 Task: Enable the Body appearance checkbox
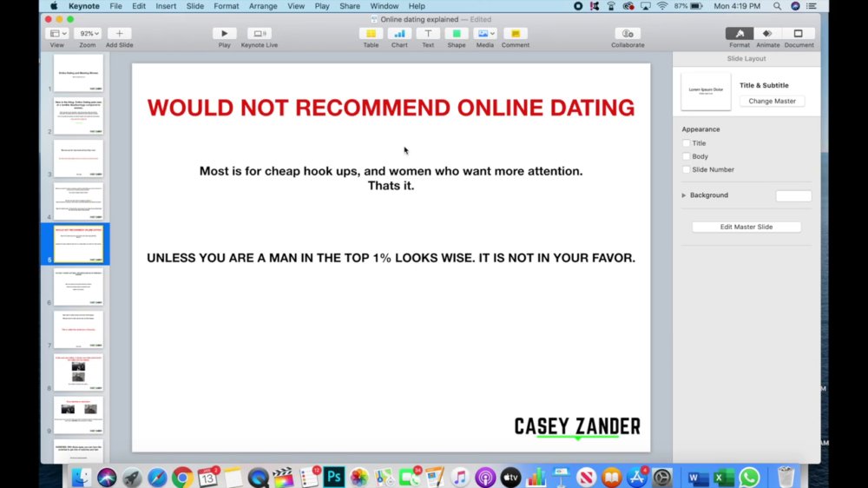(687, 156)
